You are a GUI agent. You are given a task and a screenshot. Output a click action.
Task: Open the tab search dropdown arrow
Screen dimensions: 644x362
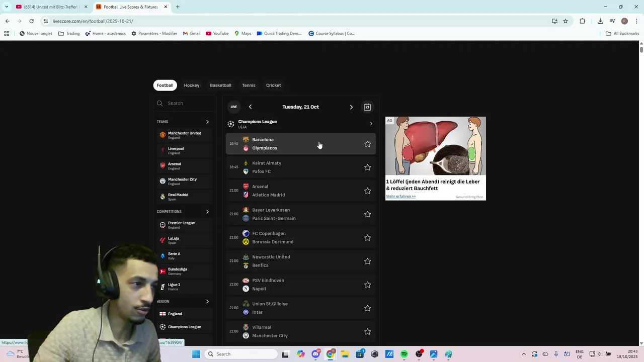coord(6,7)
